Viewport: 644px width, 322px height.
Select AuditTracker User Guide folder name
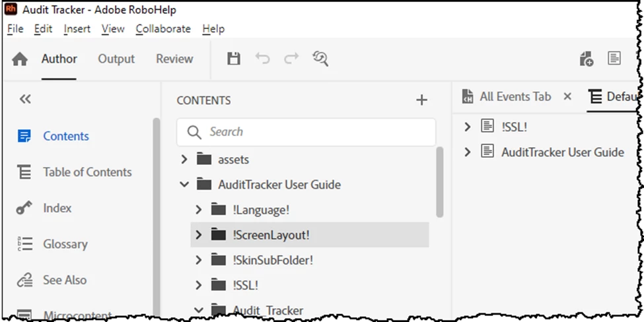click(279, 185)
